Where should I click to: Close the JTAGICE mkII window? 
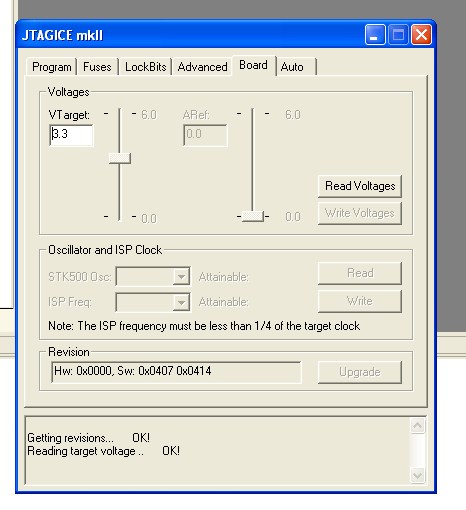pyautogui.click(x=422, y=35)
